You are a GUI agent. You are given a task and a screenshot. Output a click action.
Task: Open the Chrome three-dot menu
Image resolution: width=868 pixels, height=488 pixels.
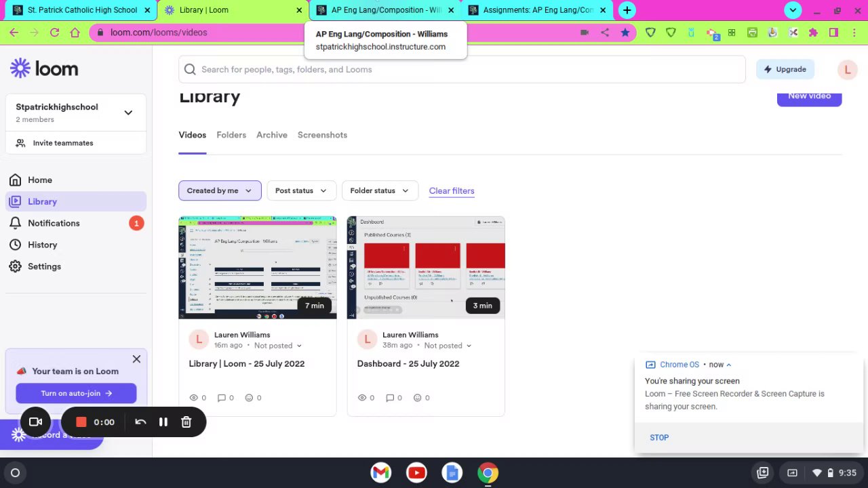[x=854, y=33]
